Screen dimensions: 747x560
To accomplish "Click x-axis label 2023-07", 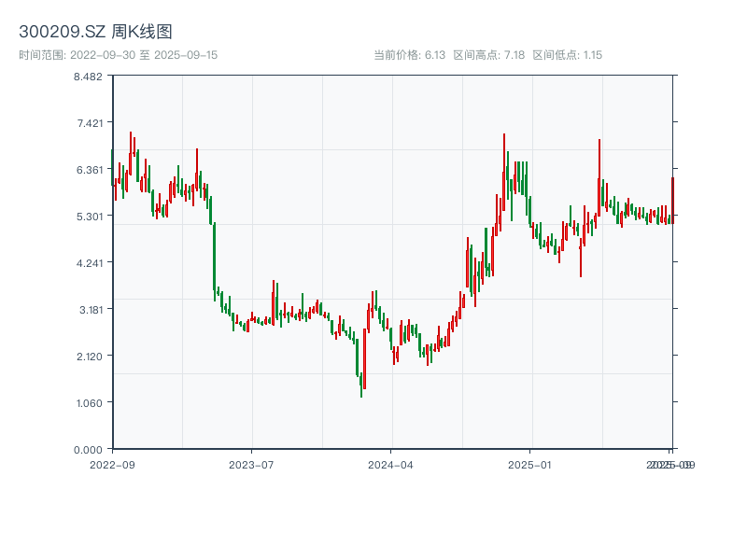I will (251, 465).
